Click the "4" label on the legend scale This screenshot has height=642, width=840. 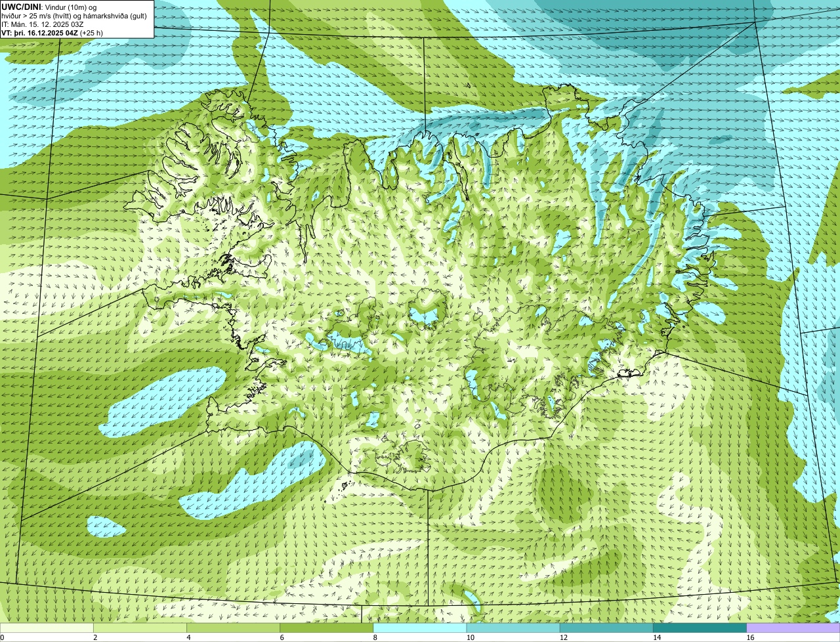pyautogui.click(x=188, y=637)
